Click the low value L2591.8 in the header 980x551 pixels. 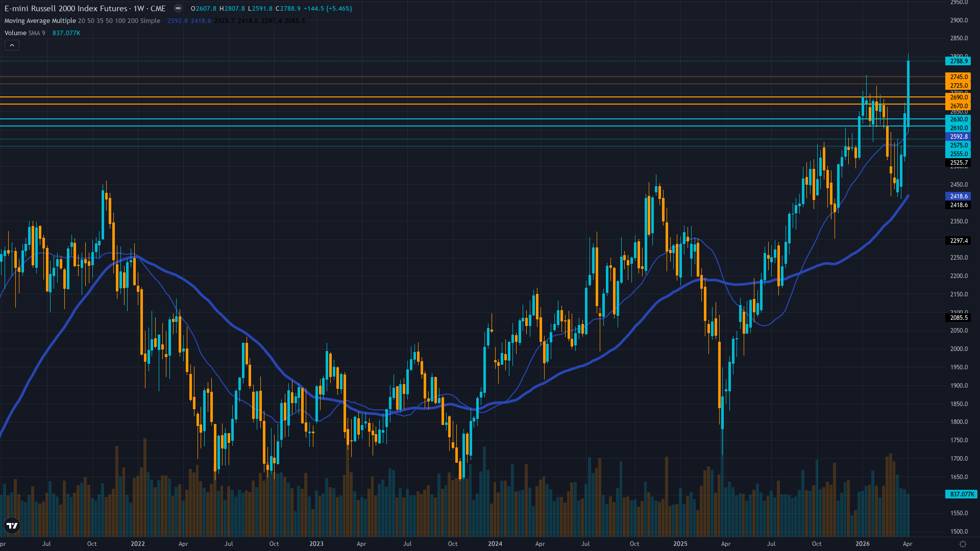tap(260, 9)
